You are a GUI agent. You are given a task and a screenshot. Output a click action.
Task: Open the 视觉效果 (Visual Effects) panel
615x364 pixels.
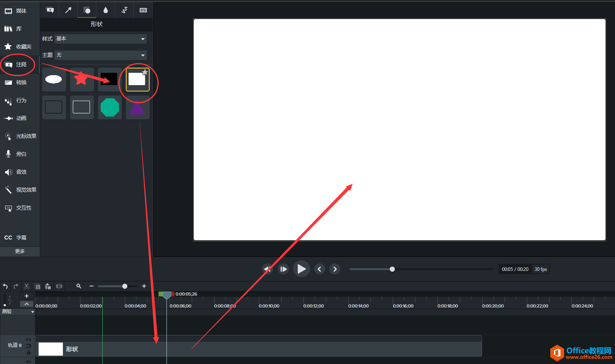20,190
